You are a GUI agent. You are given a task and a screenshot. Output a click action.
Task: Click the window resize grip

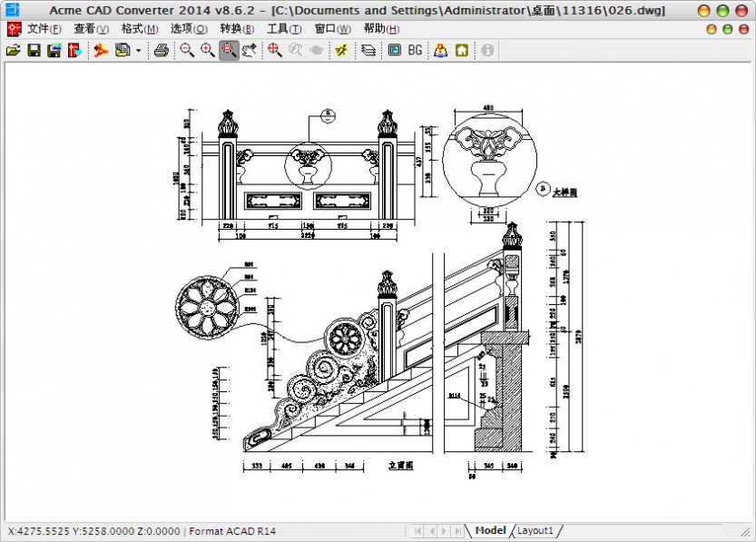[746, 531]
